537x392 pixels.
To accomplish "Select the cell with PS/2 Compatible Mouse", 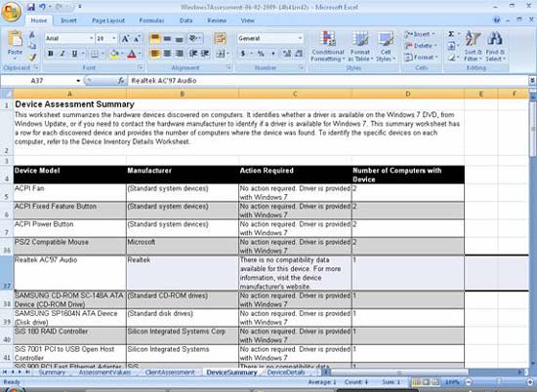I will pos(69,246).
